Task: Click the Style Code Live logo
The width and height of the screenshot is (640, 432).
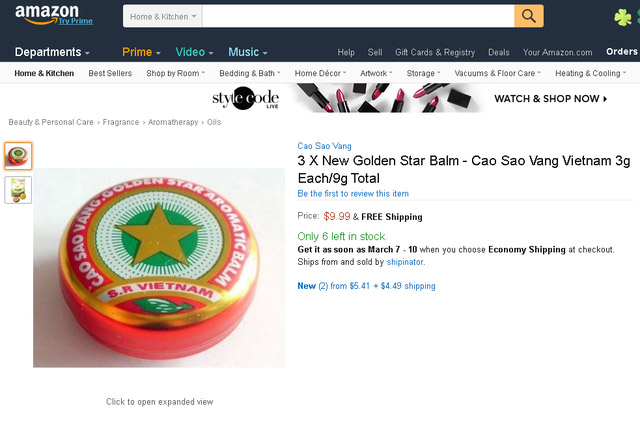Action: click(244, 98)
